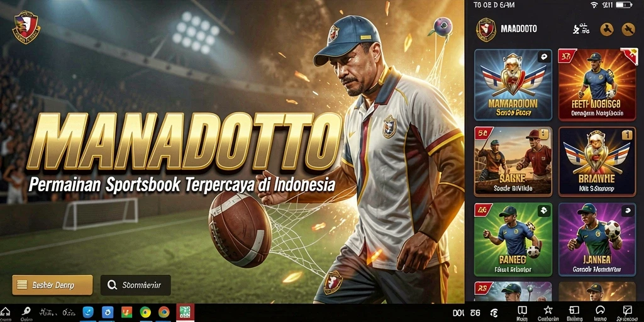Click into the dark search field
Image resolution: width=644 pixels, height=322 pixels.
[x=136, y=285]
